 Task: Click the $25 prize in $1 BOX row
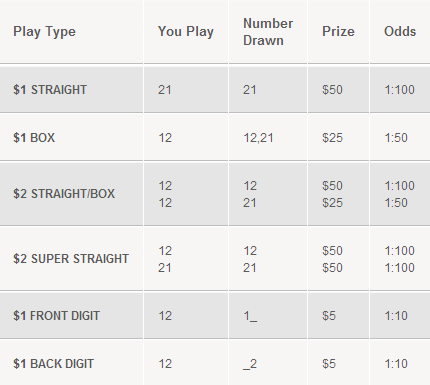pyautogui.click(x=332, y=138)
